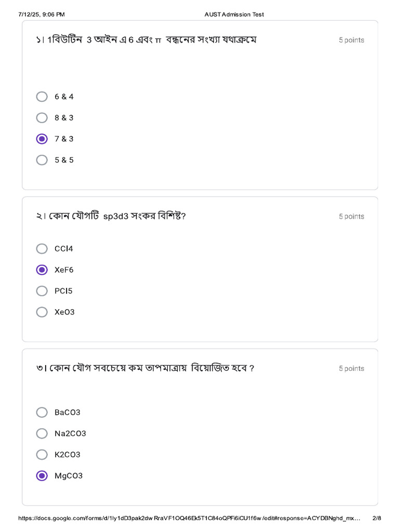This screenshot has height=532, width=399.
Task: Click the selected "7 & 3" radio button
Action: click(x=42, y=139)
